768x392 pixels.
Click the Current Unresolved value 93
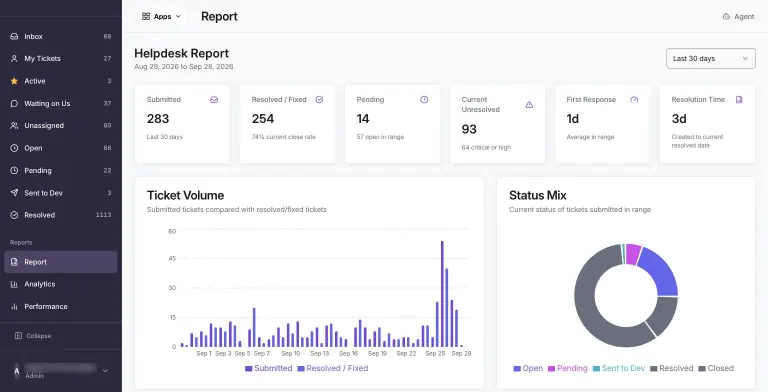(x=469, y=129)
